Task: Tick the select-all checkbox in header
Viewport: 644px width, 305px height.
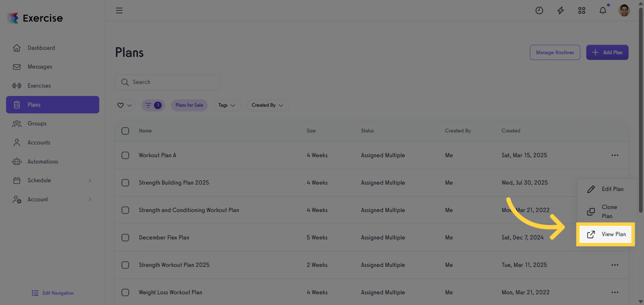Action: click(125, 131)
